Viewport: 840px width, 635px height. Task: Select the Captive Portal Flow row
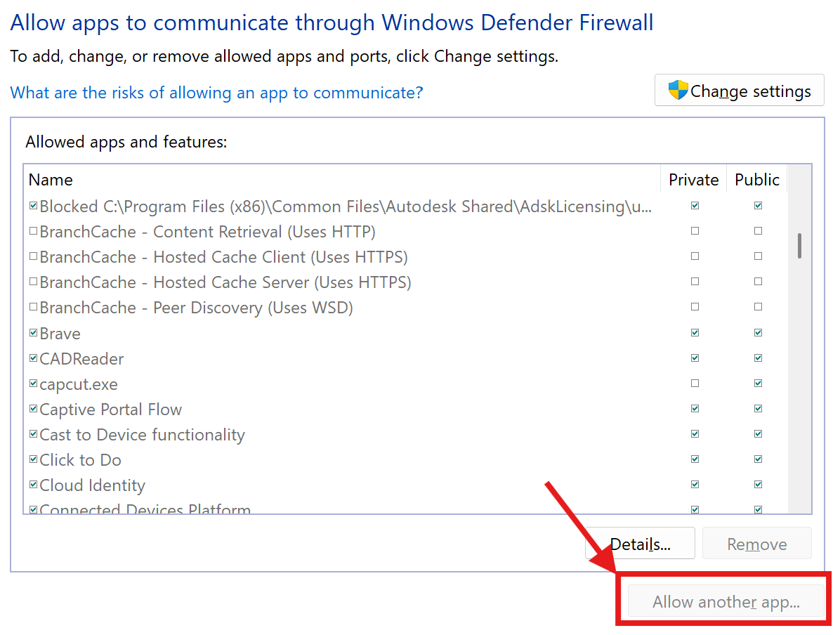(x=111, y=410)
